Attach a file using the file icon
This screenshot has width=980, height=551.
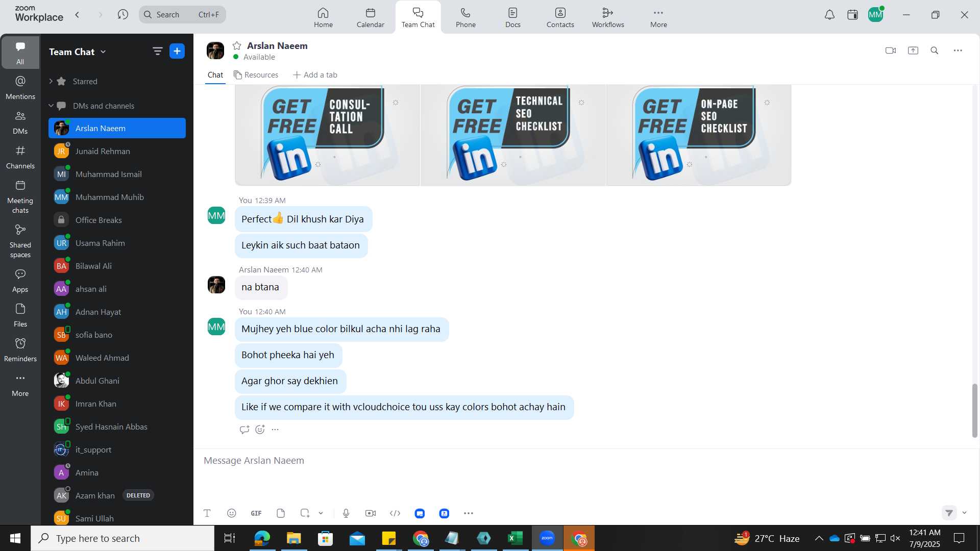281,513
